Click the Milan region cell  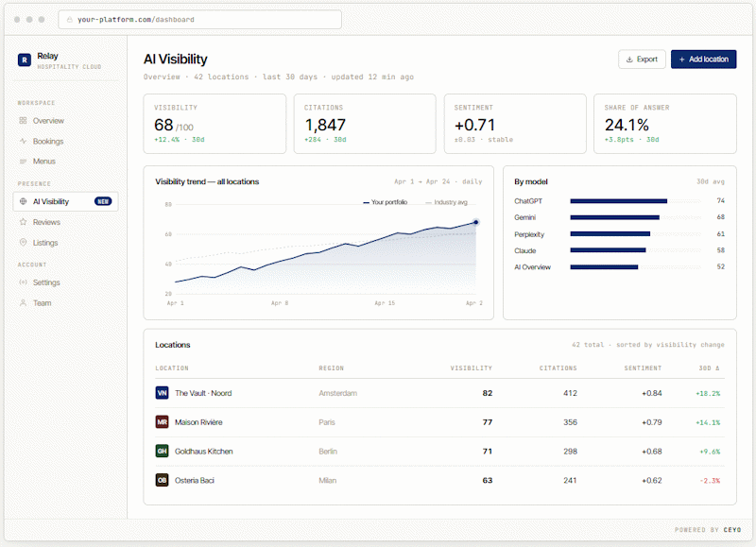click(x=327, y=481)
